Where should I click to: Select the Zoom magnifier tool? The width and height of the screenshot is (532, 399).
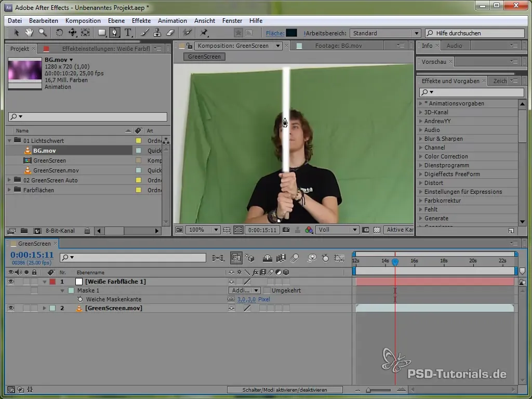pyautogui.click(x=43, y=33)
